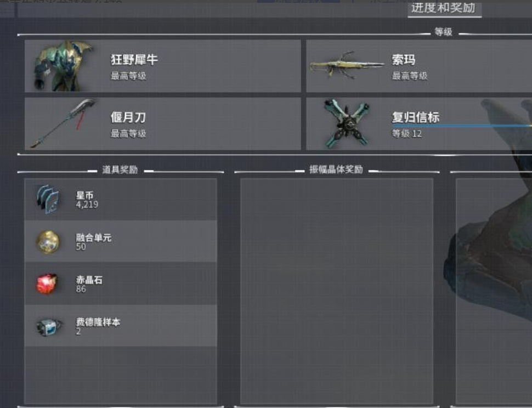
Task: Select the 等级 section header
Action: (x=444, y=32)
